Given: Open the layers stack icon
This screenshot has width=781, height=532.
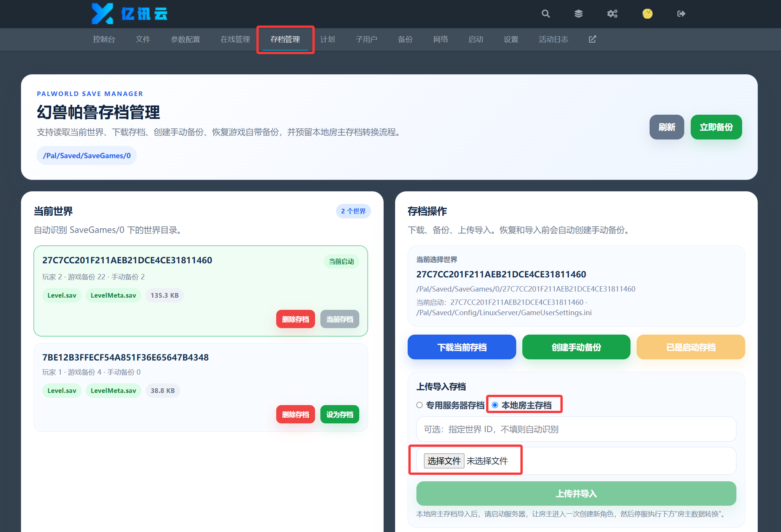Looking at the screenshot, I should click(x=578, y=14).
